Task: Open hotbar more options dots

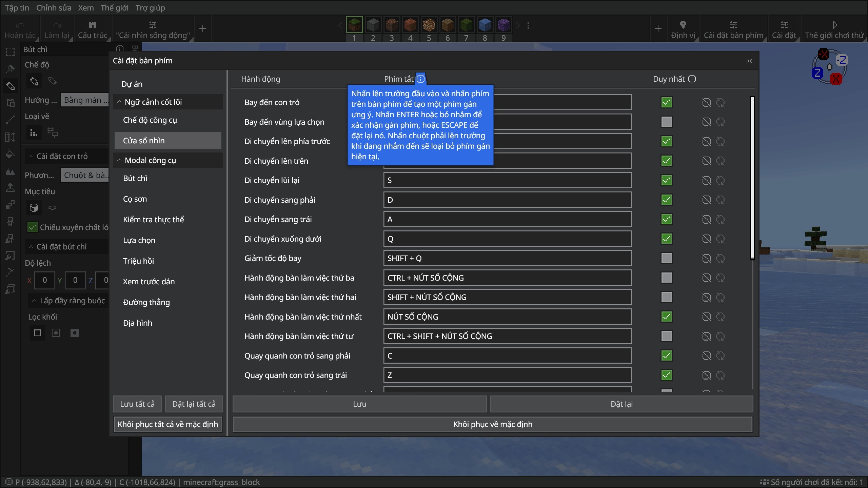Action: pyautogui.click(x=528, y=25)
